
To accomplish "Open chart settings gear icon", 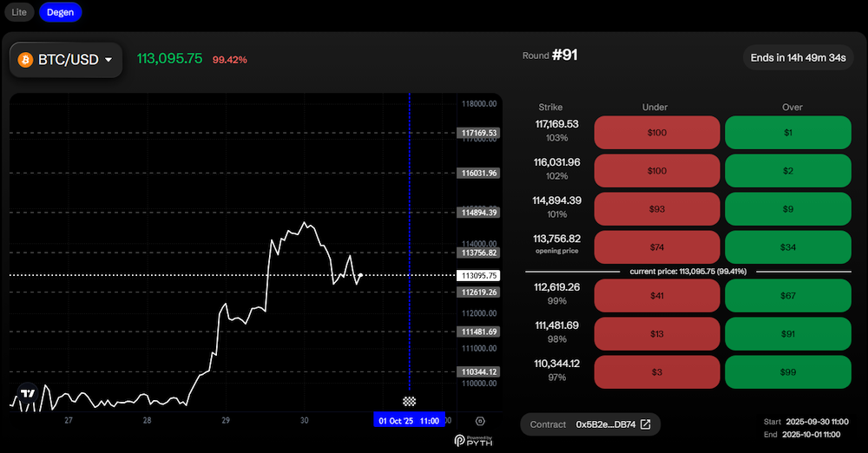I will [x=480, y=421].
